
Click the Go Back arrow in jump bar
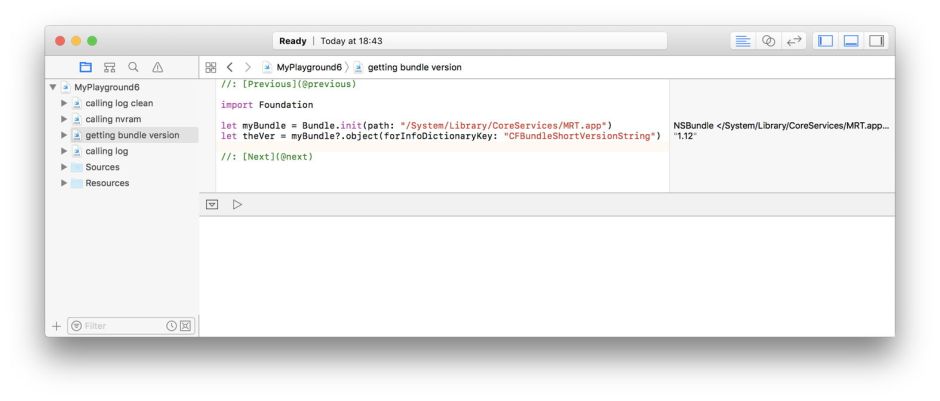(x=230, y=67)
